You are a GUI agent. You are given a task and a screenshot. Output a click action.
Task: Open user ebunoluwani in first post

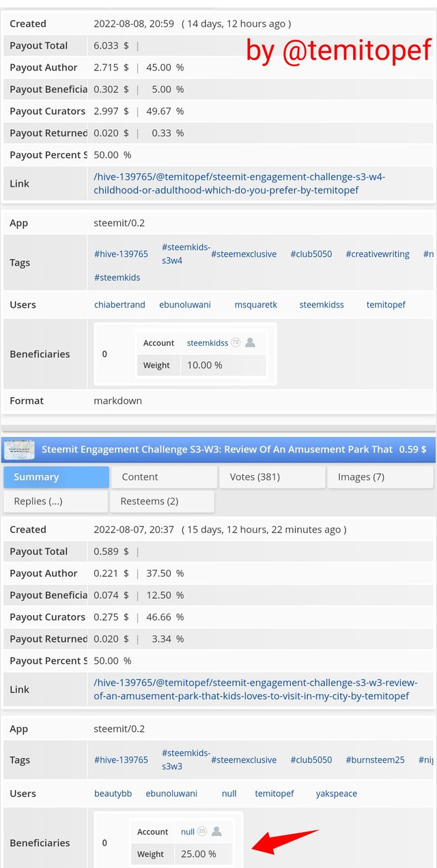coord(185,305)
